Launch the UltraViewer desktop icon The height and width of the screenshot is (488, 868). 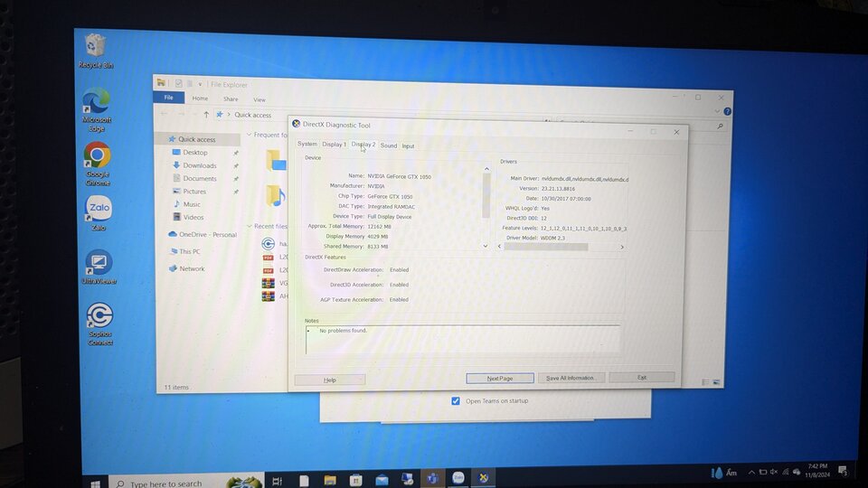point(99,267)
